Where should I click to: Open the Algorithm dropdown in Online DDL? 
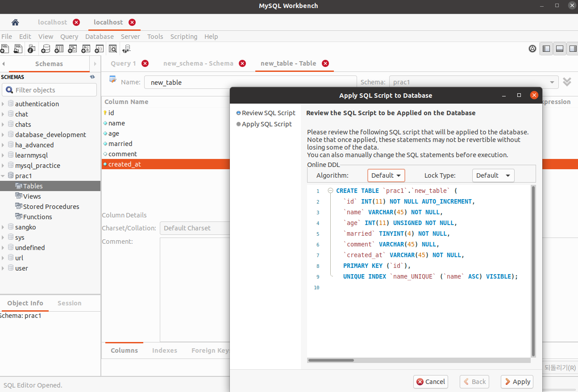(386, 175)
